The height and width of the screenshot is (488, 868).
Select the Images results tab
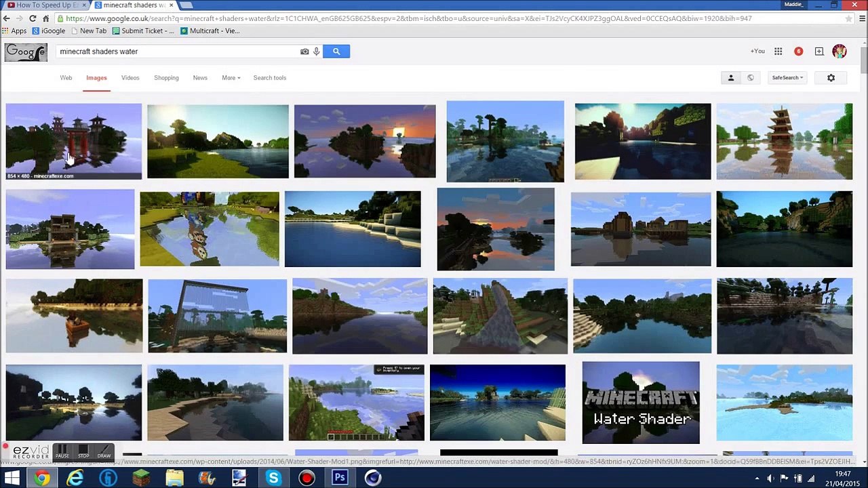(96, 78)
